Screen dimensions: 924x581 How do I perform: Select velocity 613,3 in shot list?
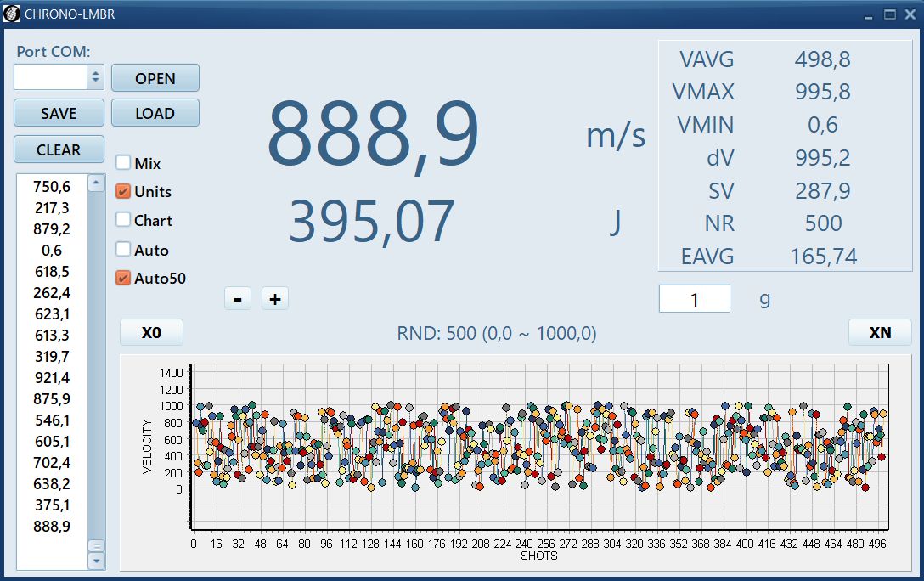tap(52, 336)
